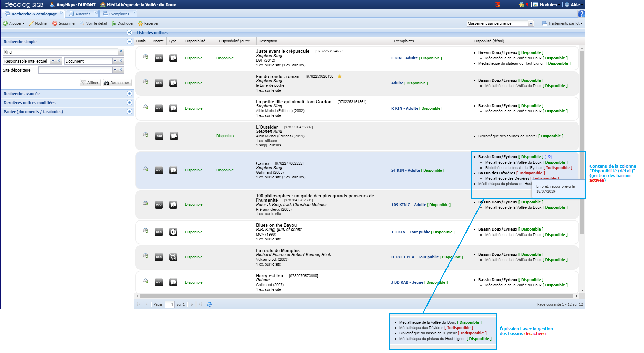Add Carrie to basket via its cart icon

[x=146, y=169]
